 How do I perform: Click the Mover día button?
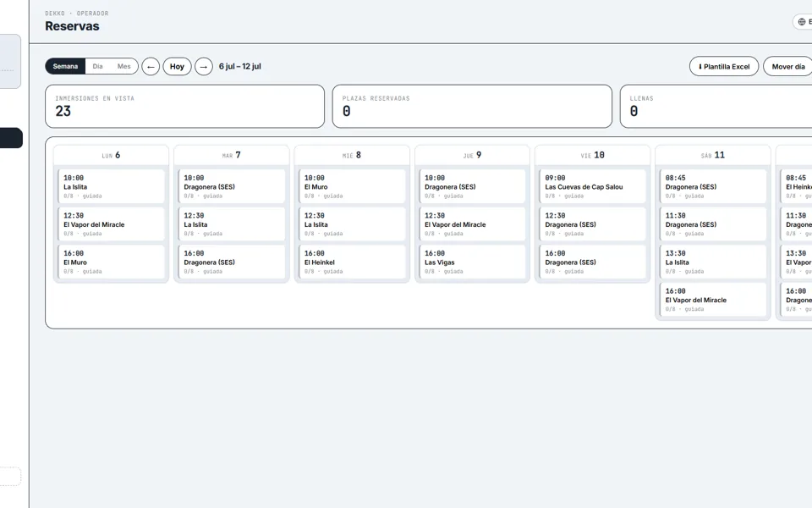pyautogui.click(x=787, y=66)
